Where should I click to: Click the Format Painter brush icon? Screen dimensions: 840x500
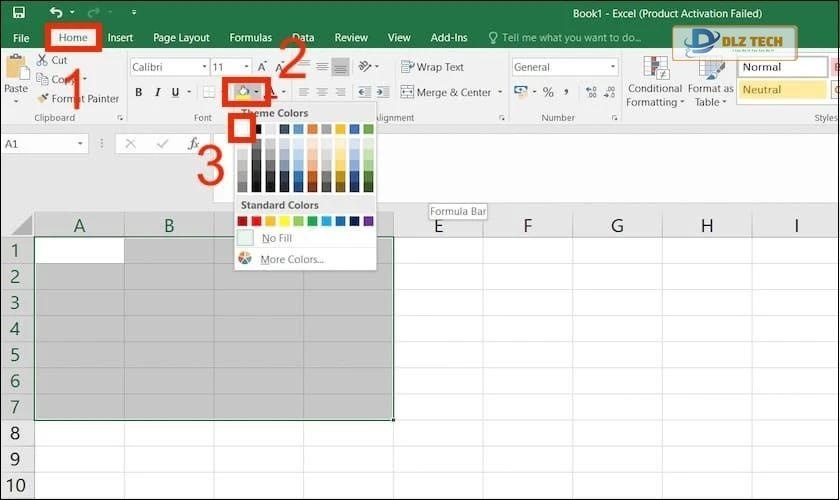43,99
